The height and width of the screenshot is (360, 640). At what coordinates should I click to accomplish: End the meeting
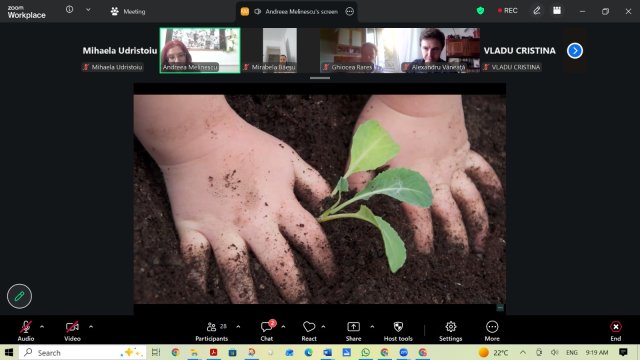pyautogui.click(x=616, y=331)
